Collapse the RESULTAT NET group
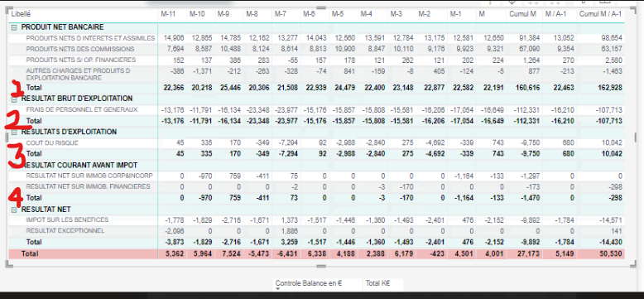Viewport: 644px width, 299px height. tap(14, 210)
